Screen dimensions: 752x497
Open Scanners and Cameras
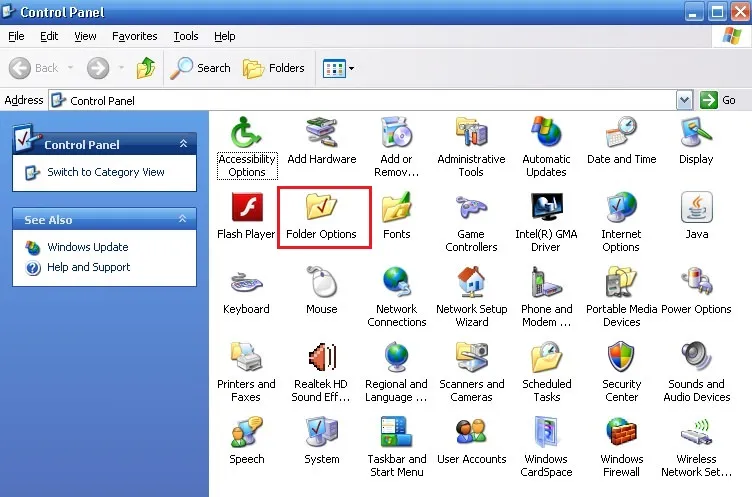pos(471,372)
